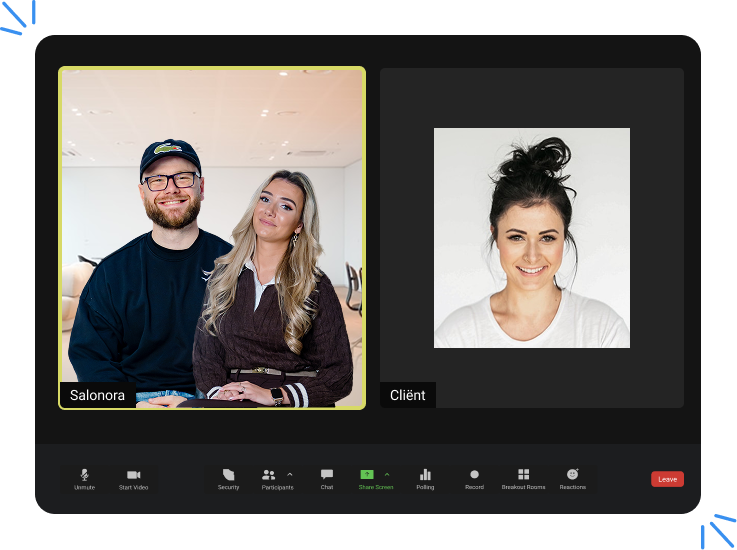Open the Breakout Rooms grid icon
The height and width of the screenshot is (550, 737).
[x=523, y=475]
